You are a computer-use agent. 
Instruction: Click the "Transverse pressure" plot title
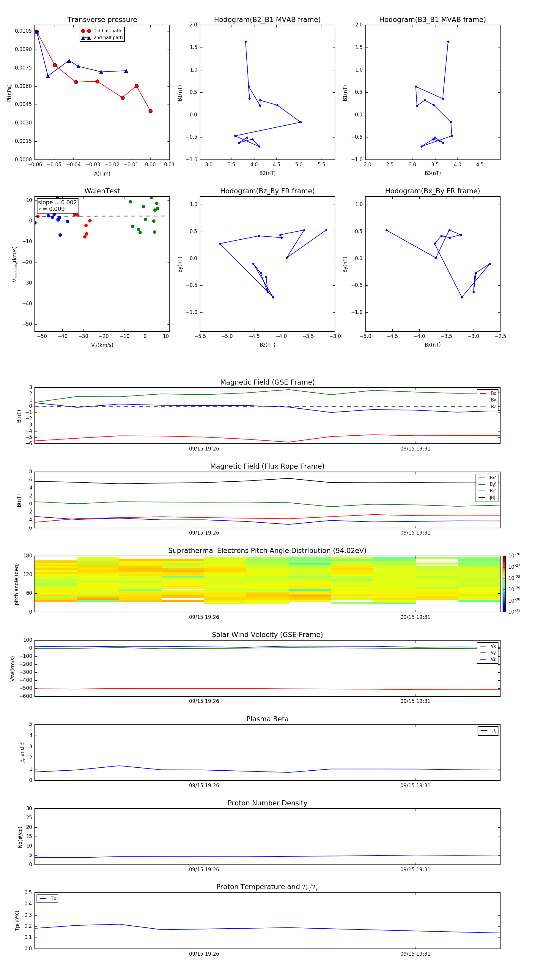(102, 20)
